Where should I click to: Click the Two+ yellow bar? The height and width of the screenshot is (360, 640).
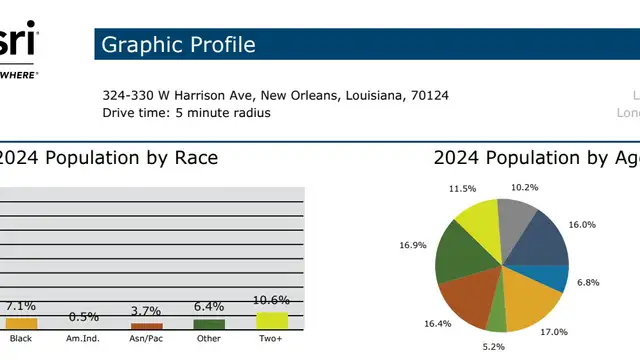point(272,321)
